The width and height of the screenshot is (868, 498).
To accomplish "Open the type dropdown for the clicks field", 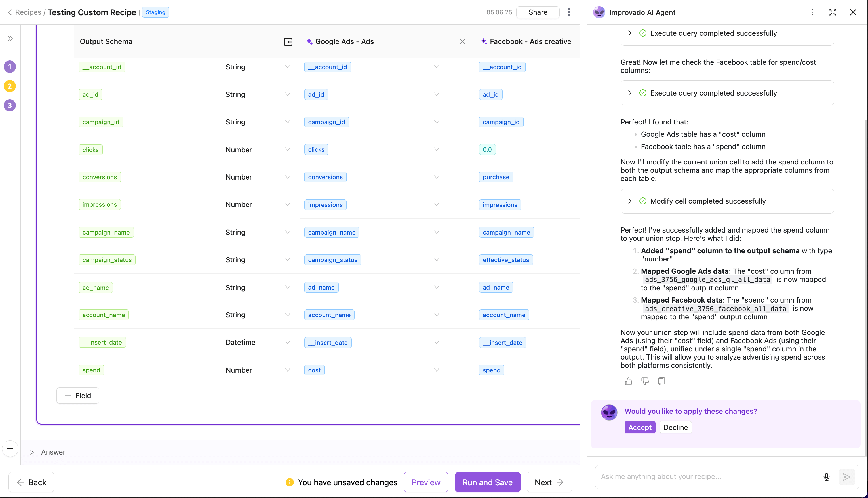I will click(x=288, y=149).
